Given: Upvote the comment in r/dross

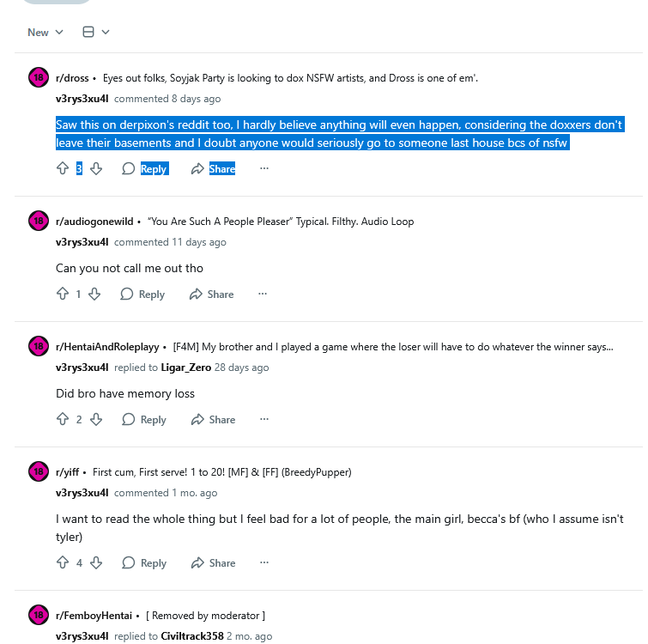Looking at the screenshot, I should tap(62, 169).
